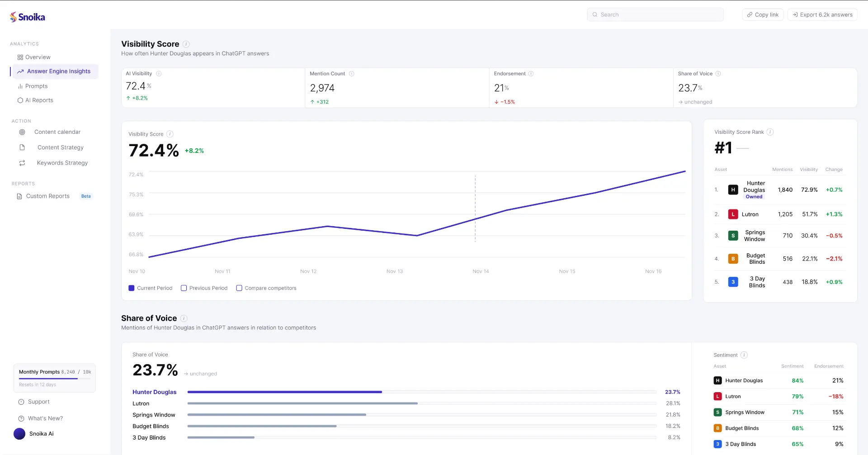Screen dimensions: 868x455
Task: Select Answer Engine Insights in the navigation
Action: [57, 71]
